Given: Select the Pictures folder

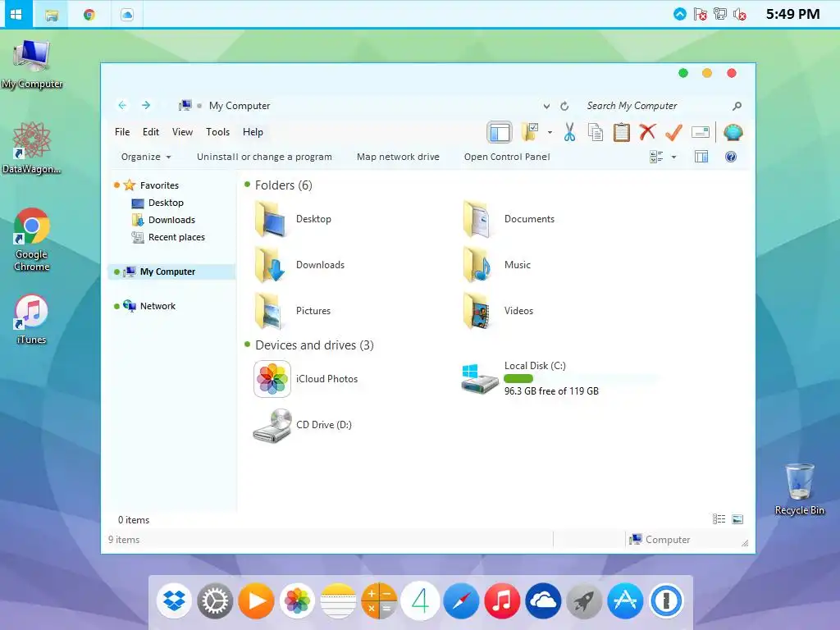Looking at the screenshot, I should (293, 311).
